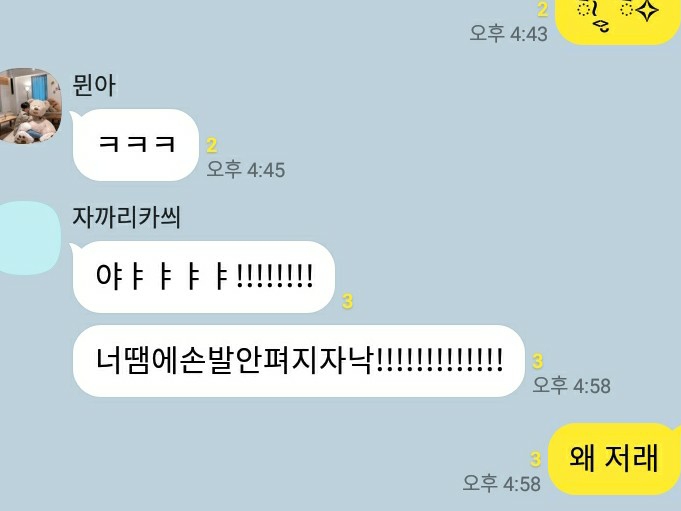Open 자까리카씩's light blue profile avatar
Image resolution: width=681 pixels, height=511 pixels.
tap(29, 238)
